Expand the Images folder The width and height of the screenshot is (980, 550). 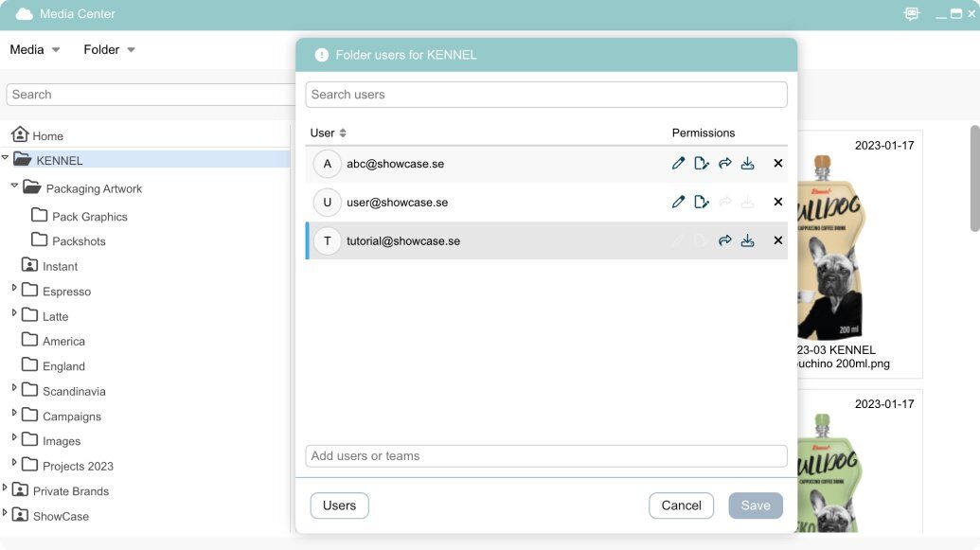click(14, 437)
